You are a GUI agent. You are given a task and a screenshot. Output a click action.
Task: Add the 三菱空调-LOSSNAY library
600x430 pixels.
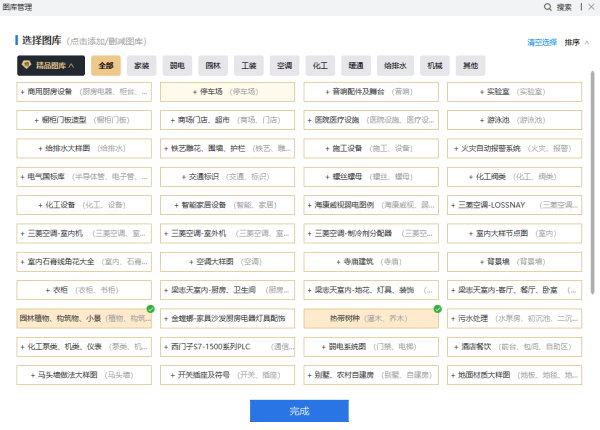pyautogui.click(x=514, y=205)
